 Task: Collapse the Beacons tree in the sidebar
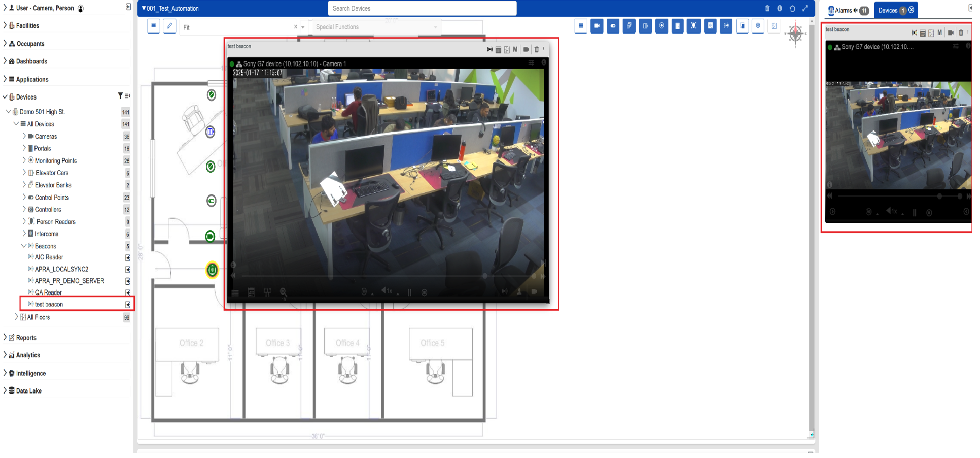[x=23, y=246]
